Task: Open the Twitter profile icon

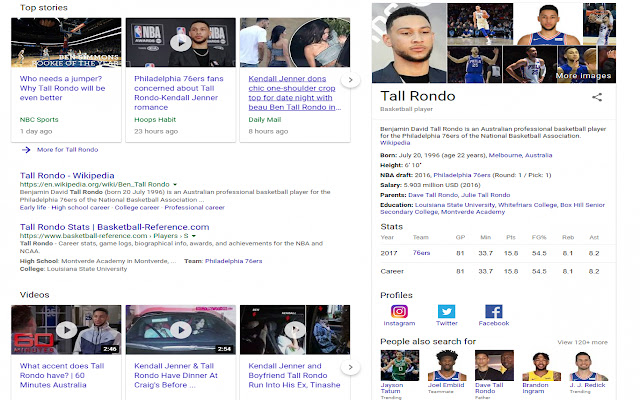Action: point(447,311)
